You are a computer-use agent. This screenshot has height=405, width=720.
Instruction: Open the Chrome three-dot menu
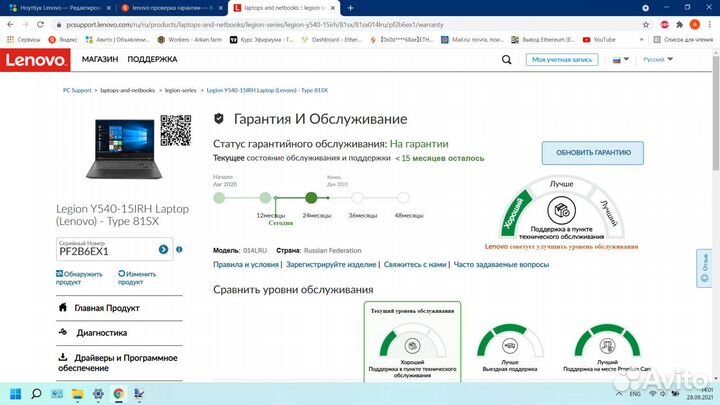[709, 25]
